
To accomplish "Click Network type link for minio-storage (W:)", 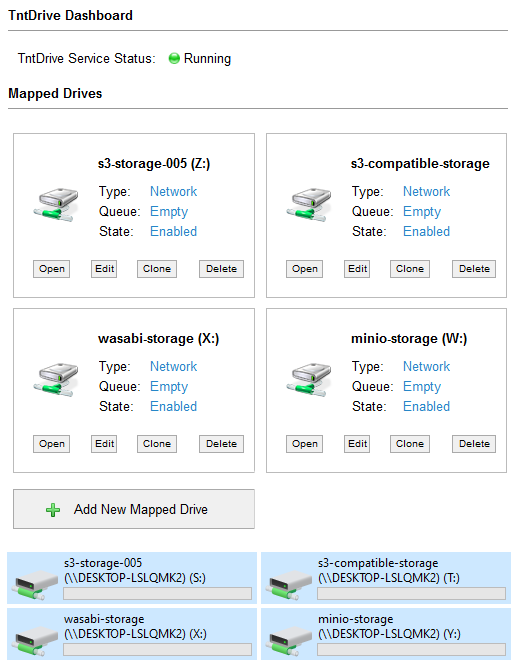I will [x=427, y=366].
